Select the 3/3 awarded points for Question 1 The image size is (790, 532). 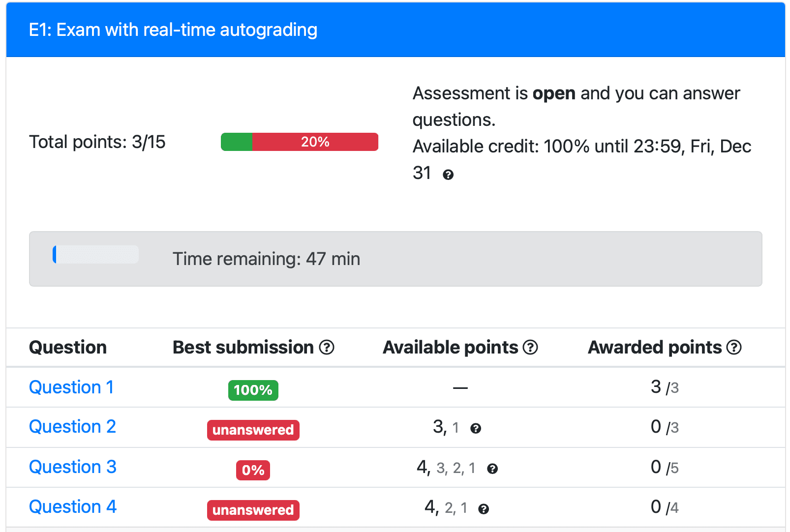[x=664, y=387]
